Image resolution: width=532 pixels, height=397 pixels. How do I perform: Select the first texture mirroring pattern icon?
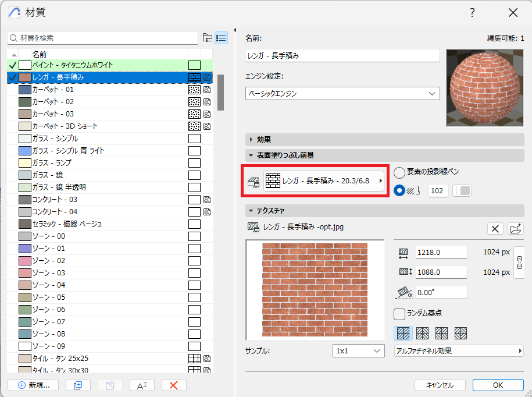[403, 334]
